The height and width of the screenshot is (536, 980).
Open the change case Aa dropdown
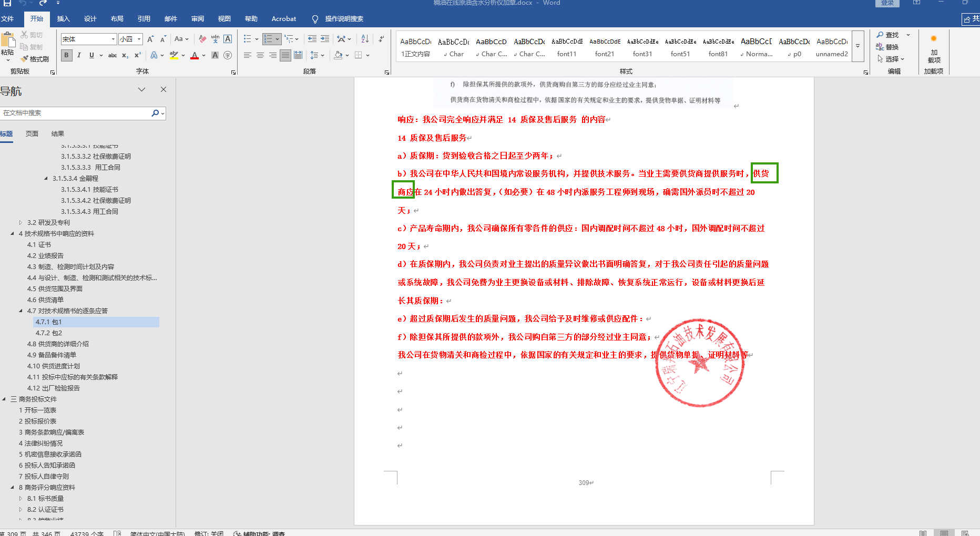coord(181,39)
